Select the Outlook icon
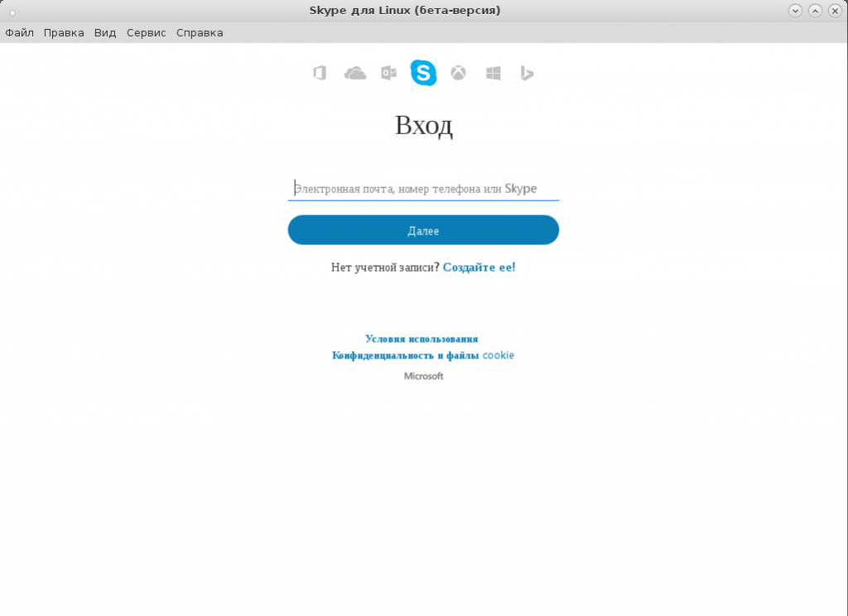 [389, 73]
